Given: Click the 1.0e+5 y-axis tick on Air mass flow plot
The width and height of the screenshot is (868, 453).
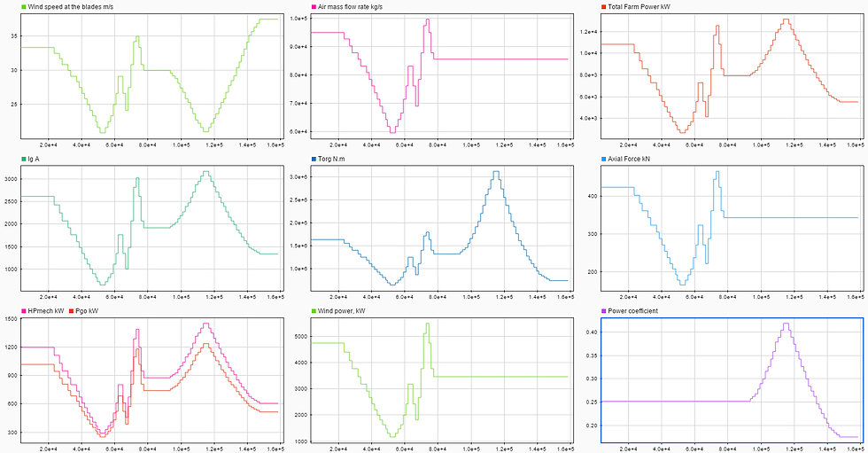Looking at the screenshot, I should pos(299,19).
